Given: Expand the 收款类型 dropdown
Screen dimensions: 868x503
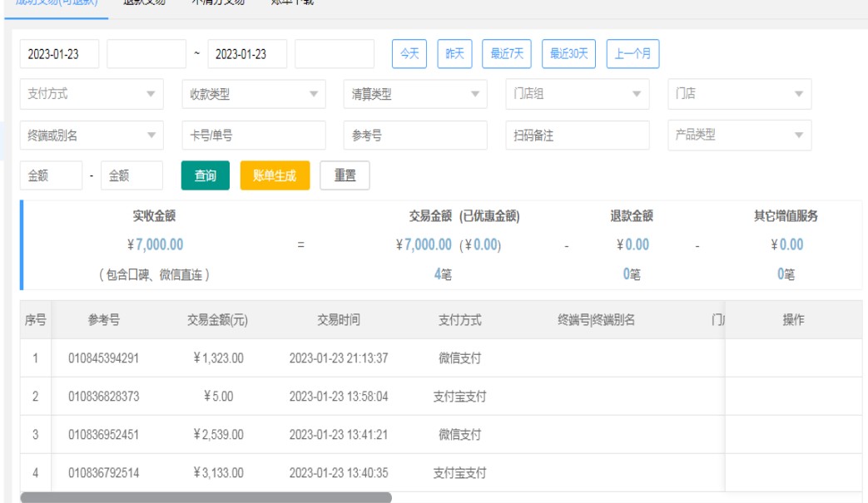Looking at the screenshot, I should pyautogui.click(x=253, y=94).
